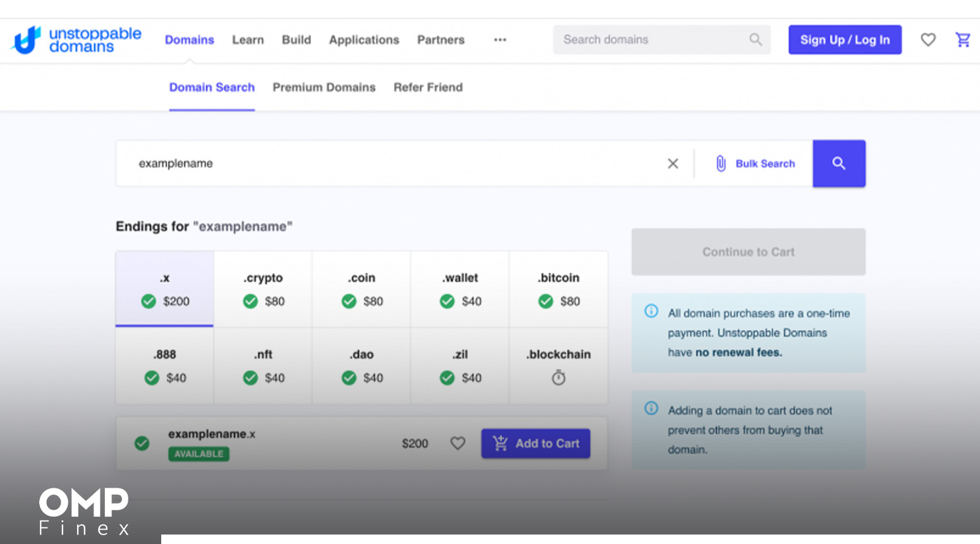Click the 'no renewal fees.' text
This screenshot has width=980, height=544.
click(x=738, y=352)
